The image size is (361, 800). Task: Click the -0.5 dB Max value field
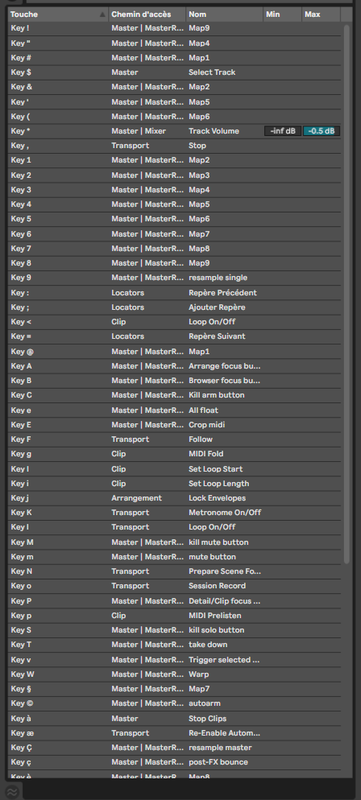[321, 131]
